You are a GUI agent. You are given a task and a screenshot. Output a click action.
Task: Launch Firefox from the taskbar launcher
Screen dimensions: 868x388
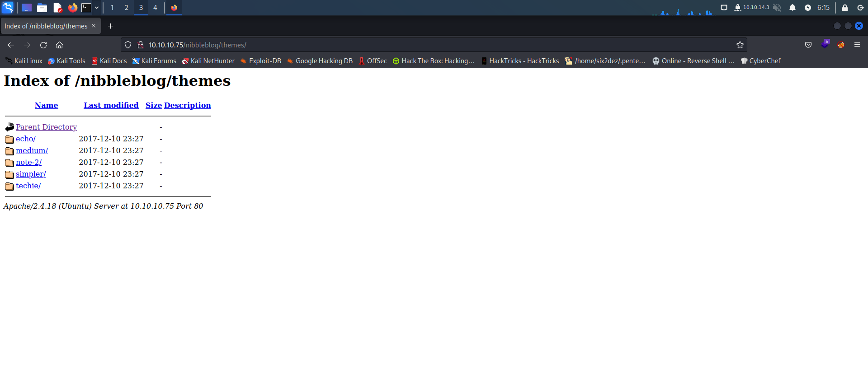coord(72,8)
